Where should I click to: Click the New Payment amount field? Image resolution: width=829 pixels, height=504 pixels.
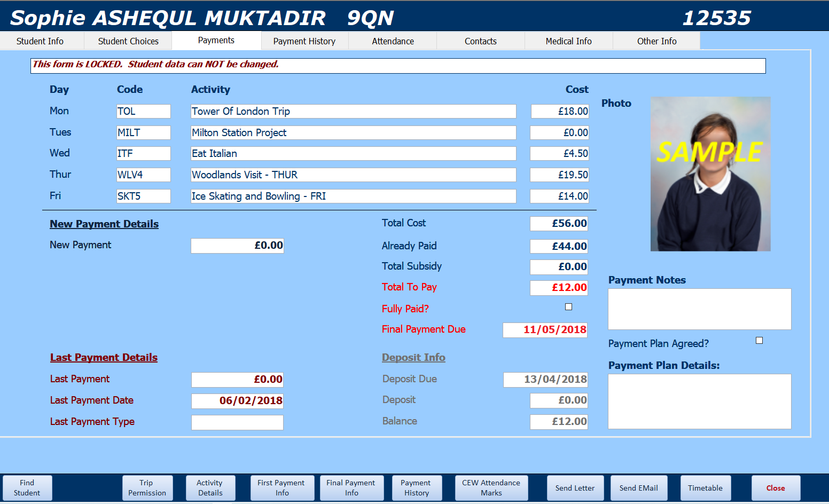click(237, 246)
